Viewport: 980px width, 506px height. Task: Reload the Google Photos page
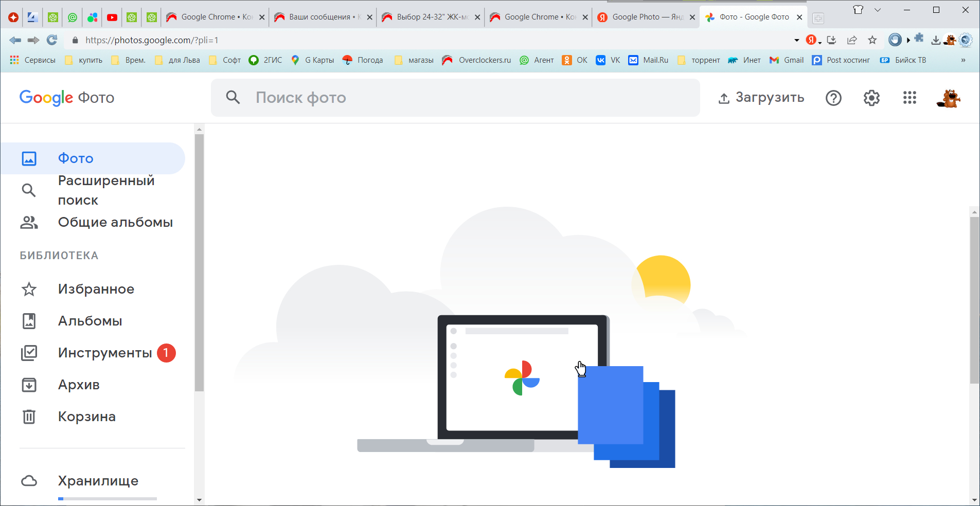click(52, 40)
